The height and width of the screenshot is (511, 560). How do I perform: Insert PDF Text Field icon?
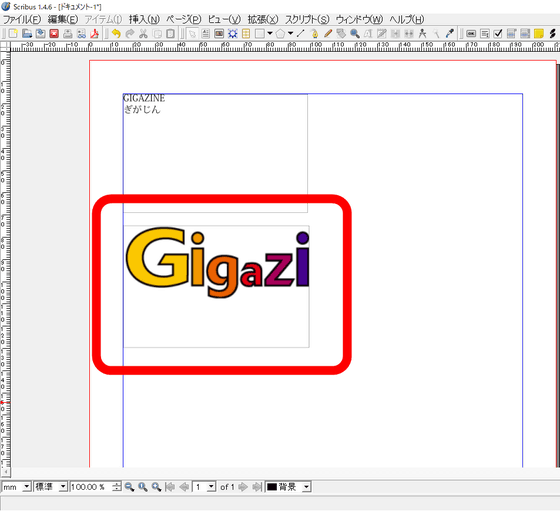[x=485, y=34]
